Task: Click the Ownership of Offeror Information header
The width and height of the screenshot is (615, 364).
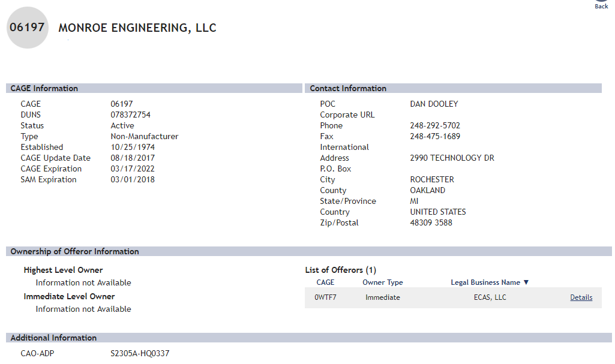Action: click(x=75, y=251)
